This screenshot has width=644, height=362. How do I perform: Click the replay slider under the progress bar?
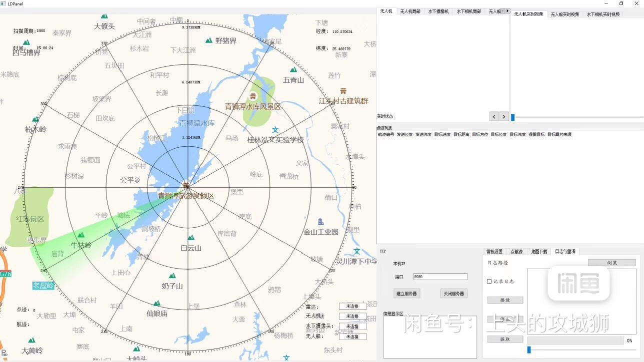pyautogui.click(x=529, y=350)
